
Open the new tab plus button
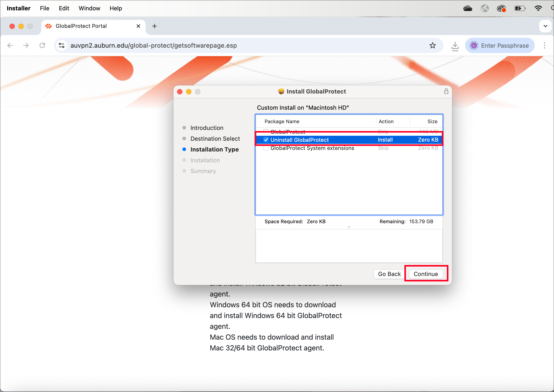pos(154,26)
